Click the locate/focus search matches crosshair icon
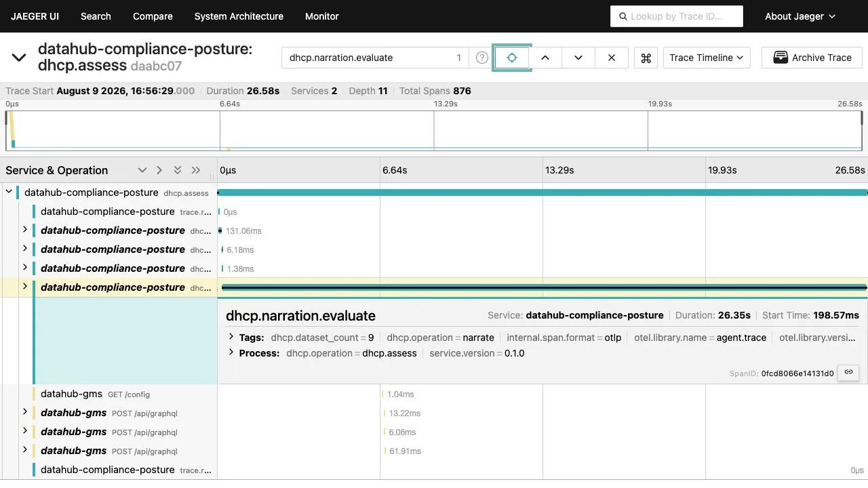 coord(512,58)
